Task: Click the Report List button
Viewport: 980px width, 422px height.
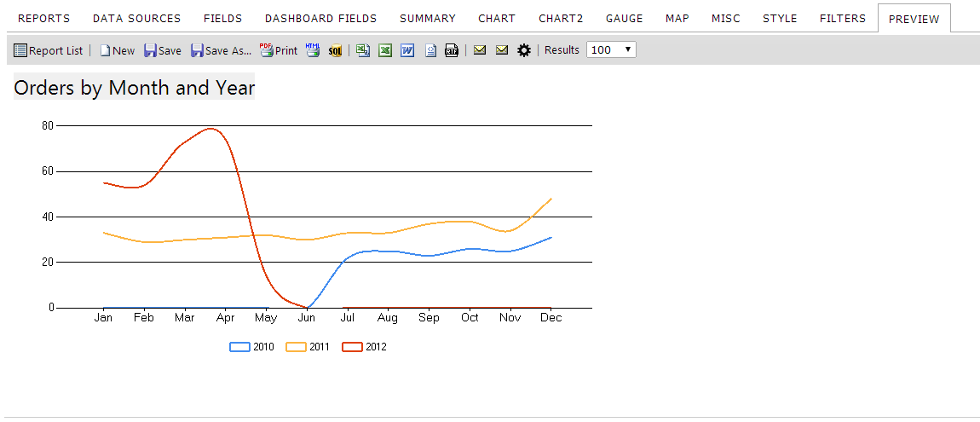Action: [x=48, y=50]
